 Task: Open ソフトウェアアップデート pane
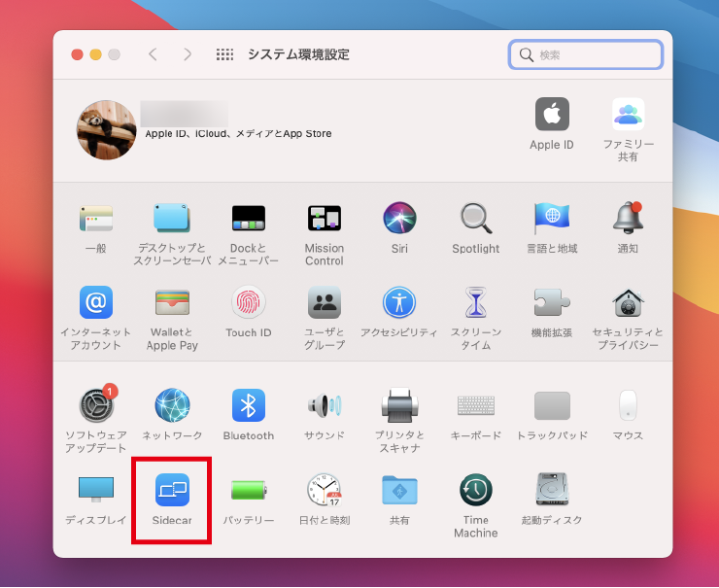click(97, 403)
